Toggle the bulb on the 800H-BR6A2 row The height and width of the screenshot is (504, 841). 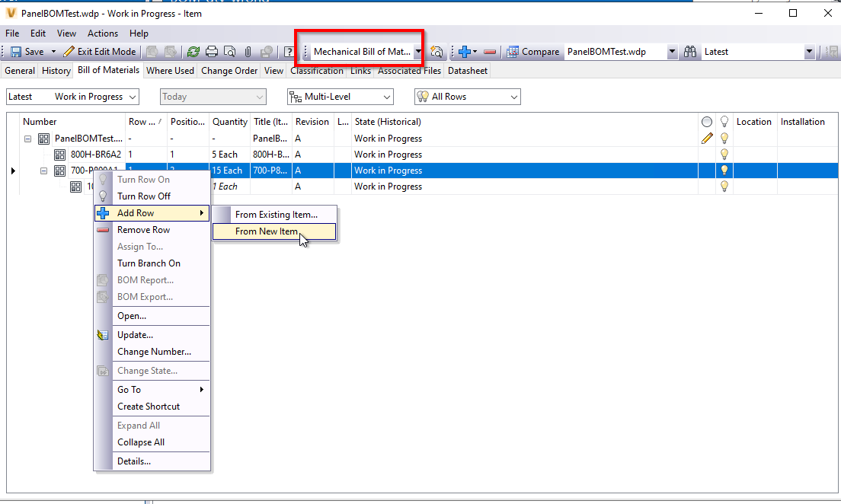[x=724, y=154]
